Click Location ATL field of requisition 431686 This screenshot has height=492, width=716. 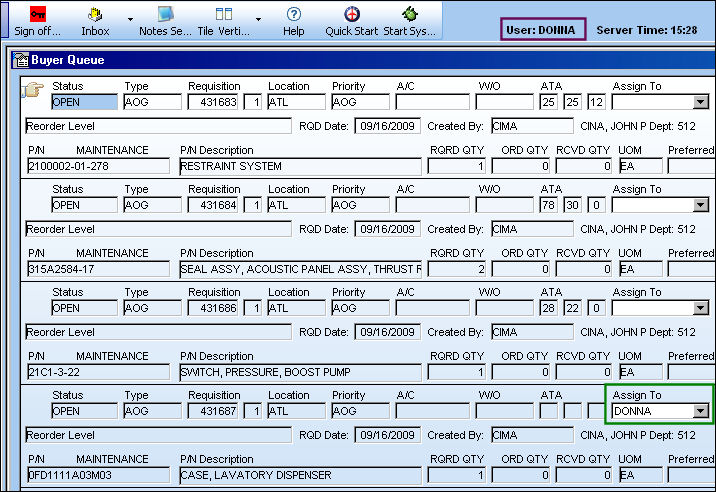click(296, 308)
